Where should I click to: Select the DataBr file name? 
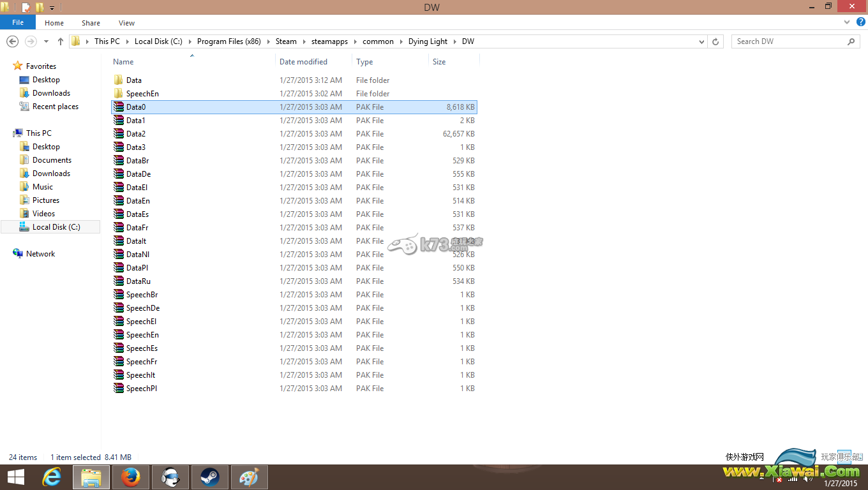137,161
